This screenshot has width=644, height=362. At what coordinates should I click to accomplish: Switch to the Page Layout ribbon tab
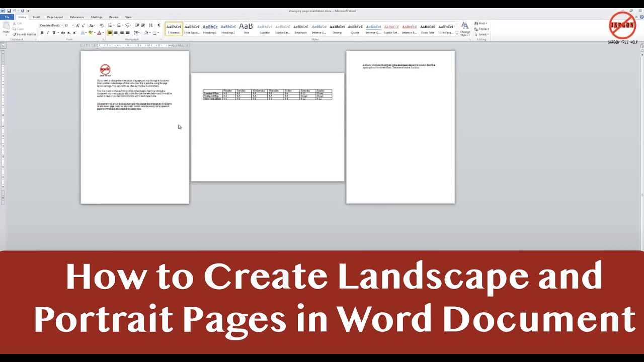[x=54, y=17]
